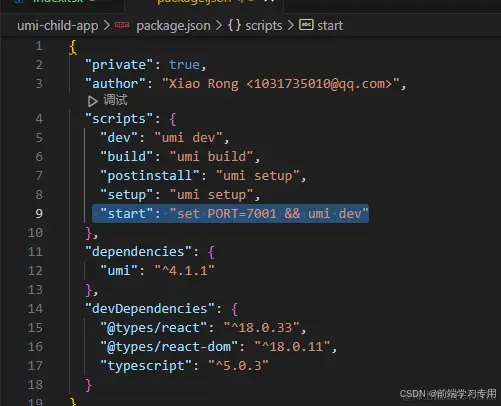This screenshot has height=406, width=501.
Task: Expand breadcrumb chevron after umi-child-app
Action: tap(107, 26)
